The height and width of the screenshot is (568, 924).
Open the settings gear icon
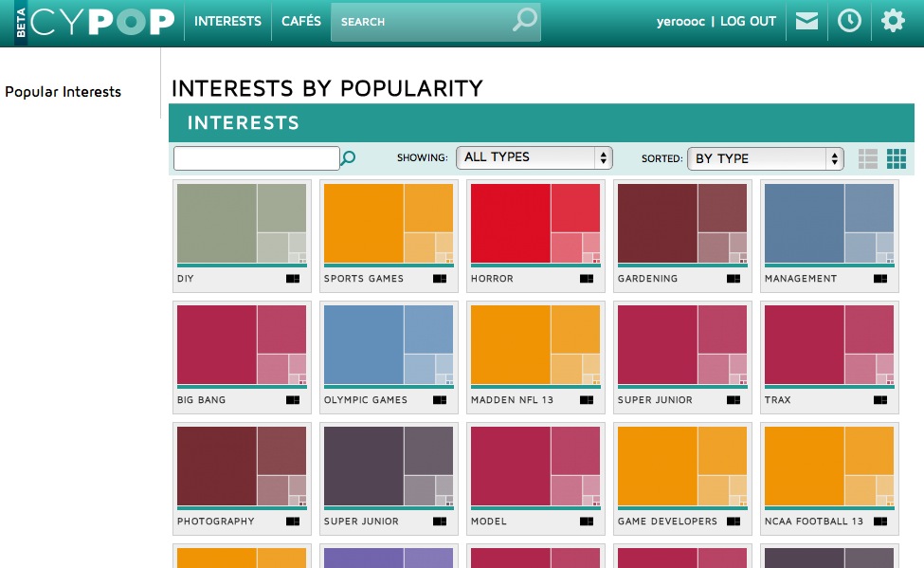[x=893, y=21]
